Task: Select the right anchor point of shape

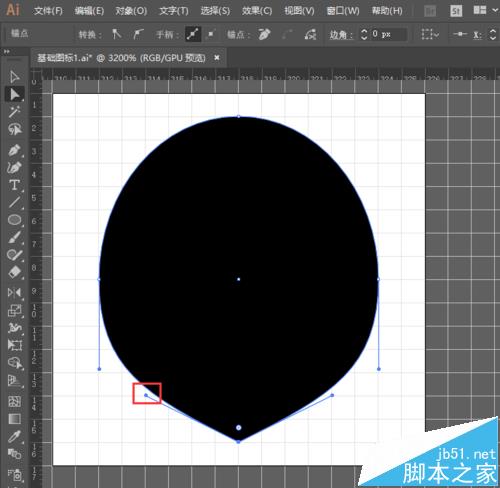Action: coord(378,279)
